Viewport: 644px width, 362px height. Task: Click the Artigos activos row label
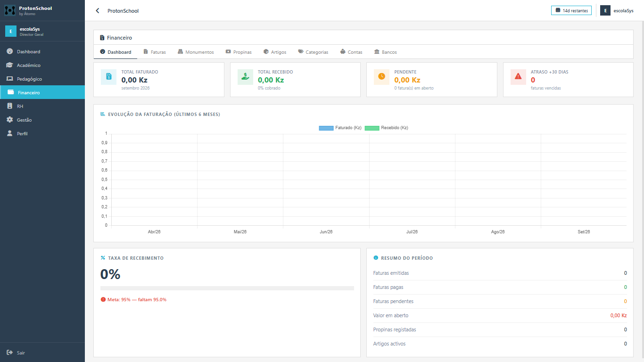click(389, 344)
